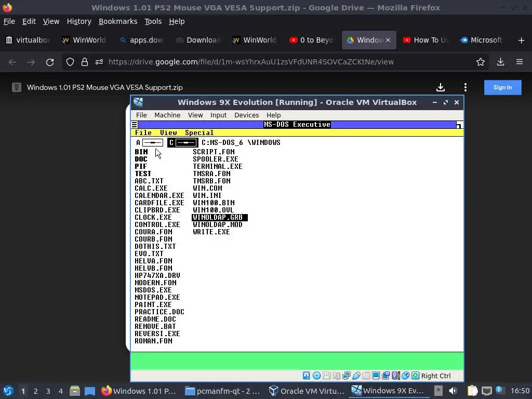Click the display settings indicator icon

pos(376,375)
